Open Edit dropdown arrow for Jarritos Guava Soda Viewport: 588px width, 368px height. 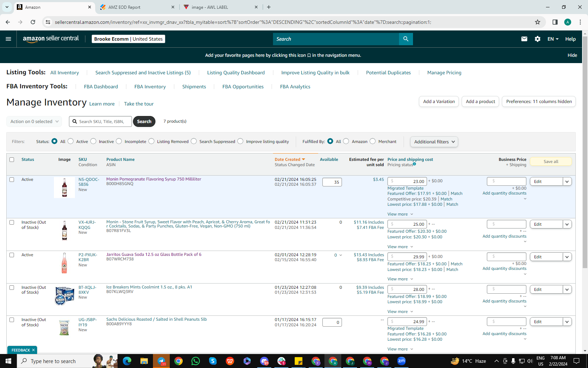567,257
